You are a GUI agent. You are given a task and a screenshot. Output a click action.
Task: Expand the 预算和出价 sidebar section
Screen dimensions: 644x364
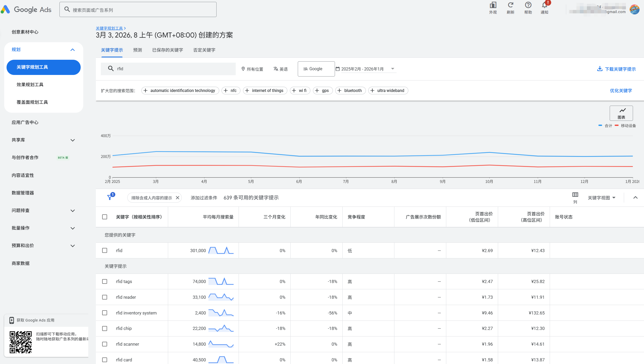coord(73,246)
